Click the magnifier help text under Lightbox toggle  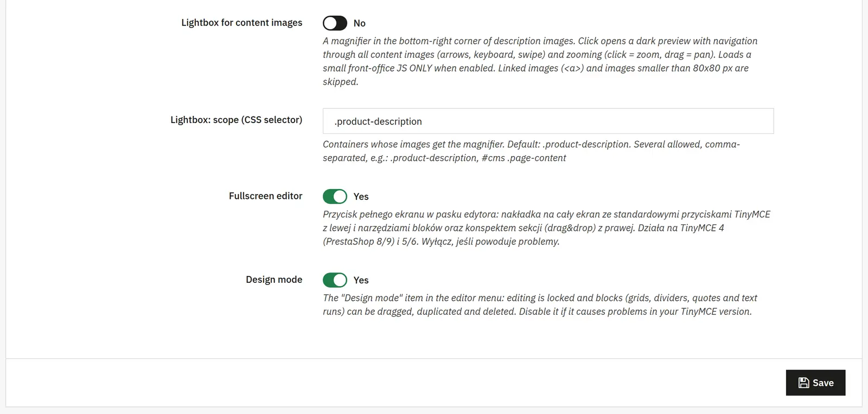point(540,61)
